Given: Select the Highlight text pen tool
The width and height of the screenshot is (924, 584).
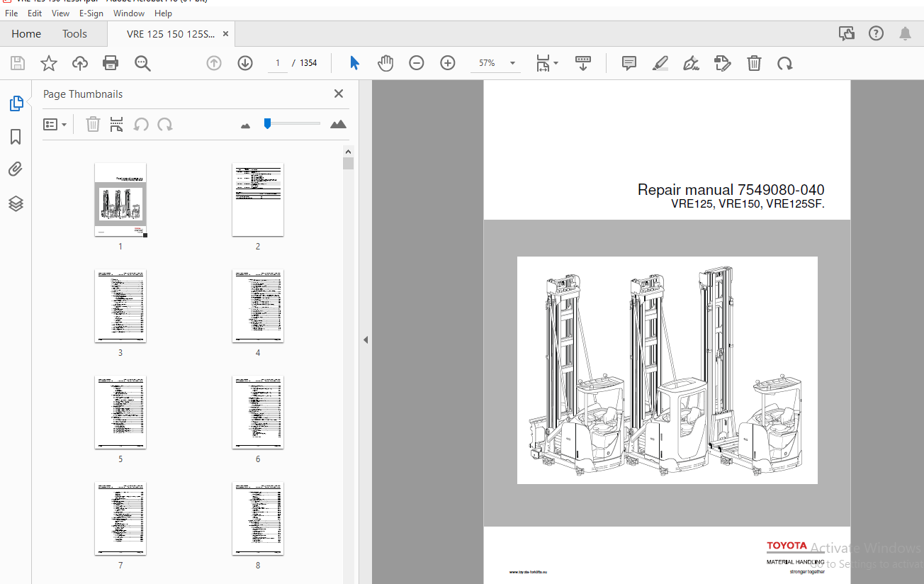Looking at the screenshot, I should click(660, 63).
